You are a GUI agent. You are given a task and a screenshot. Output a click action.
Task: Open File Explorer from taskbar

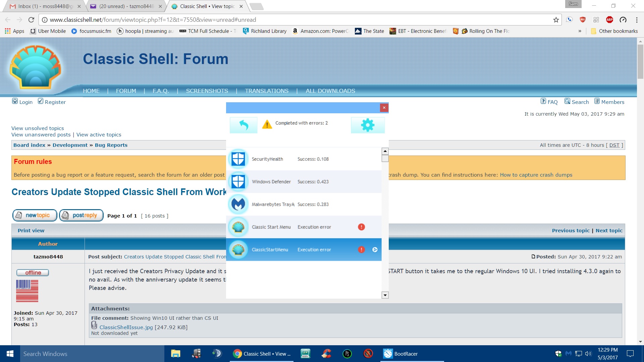175,354
